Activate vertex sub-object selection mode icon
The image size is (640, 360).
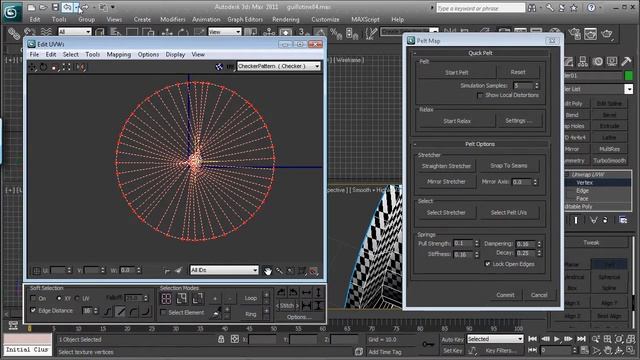[166, 299]
